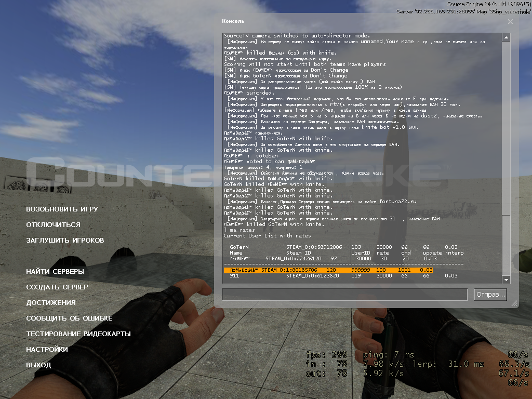Click the 'lerp: 31.0 ms' readout
532x399 pixels.
(x=448, y=364)
